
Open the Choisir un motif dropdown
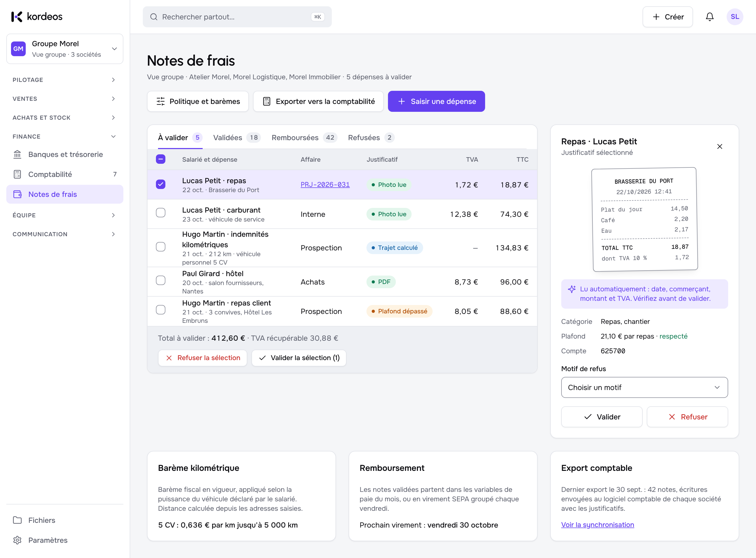[644, 387]
